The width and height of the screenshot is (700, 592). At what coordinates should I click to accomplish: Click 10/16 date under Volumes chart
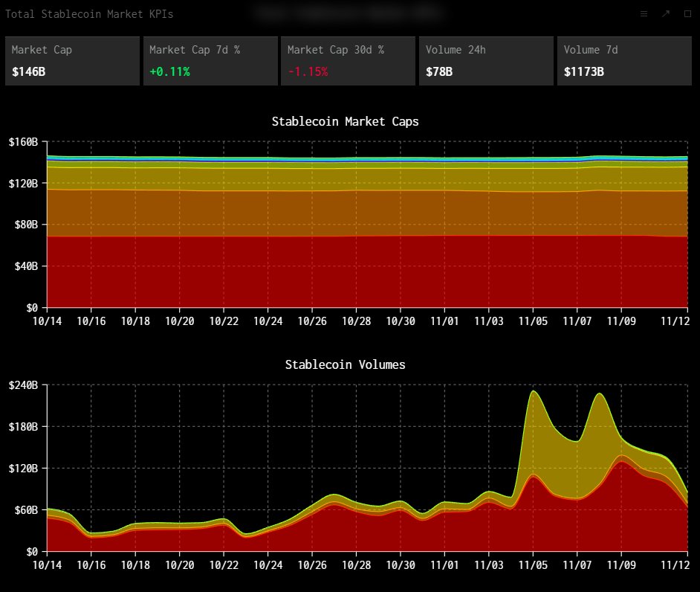click(x=91, y=565)
